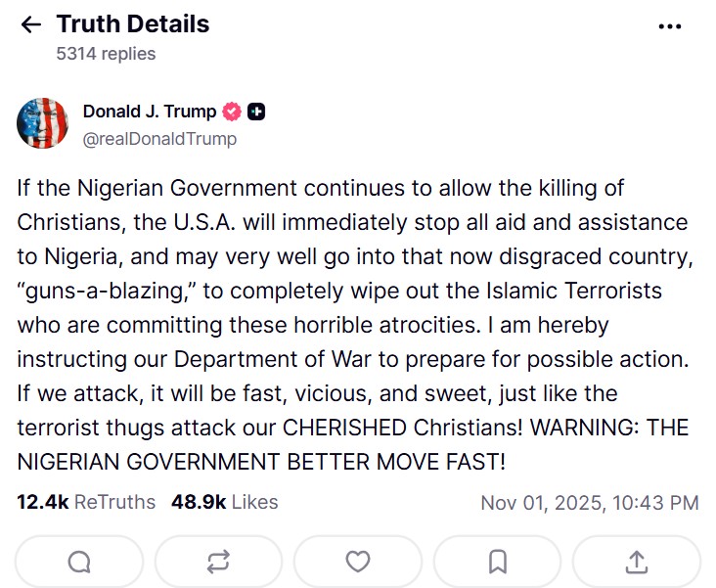Screen dimensions: 716x588
Task: Click the red verified checkmark badge
Action: pyautogui.click(x=233, y=112)
